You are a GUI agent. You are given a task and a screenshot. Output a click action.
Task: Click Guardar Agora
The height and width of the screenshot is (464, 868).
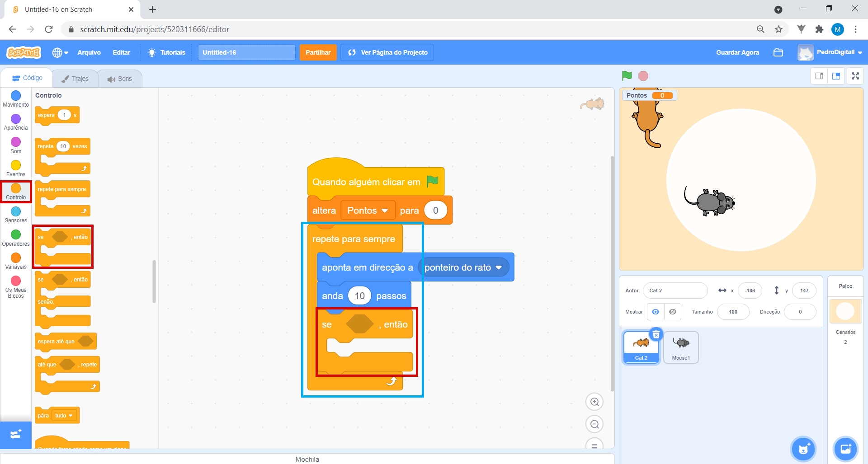tap(737, 52)
